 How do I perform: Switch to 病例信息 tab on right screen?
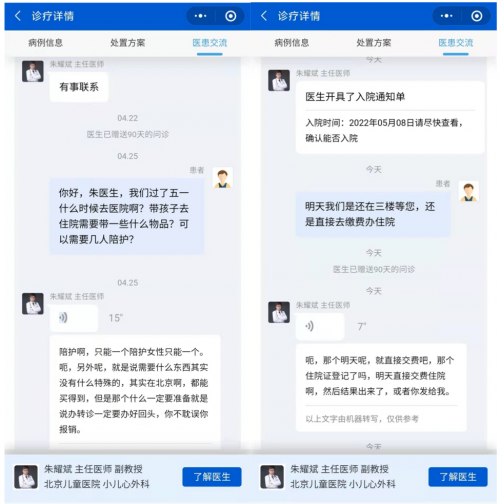click(x=292, y=43)
